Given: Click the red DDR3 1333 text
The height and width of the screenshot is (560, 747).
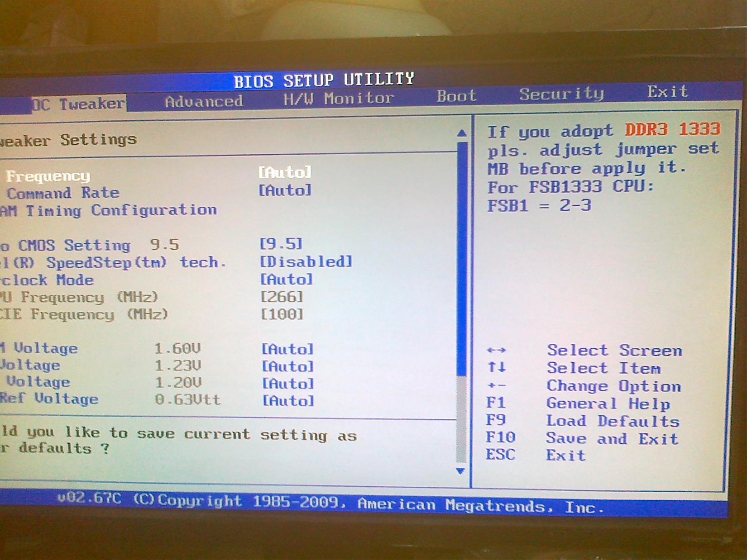Looking at the screenshot, I should click(672, 130).
